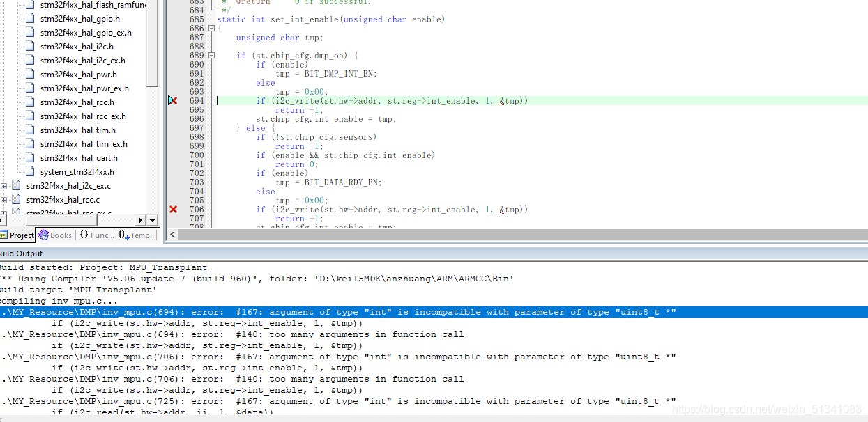Select stm32f4xx_hal_pwr_ex.h file
This screenshot has height=422, width=868.
84,88
